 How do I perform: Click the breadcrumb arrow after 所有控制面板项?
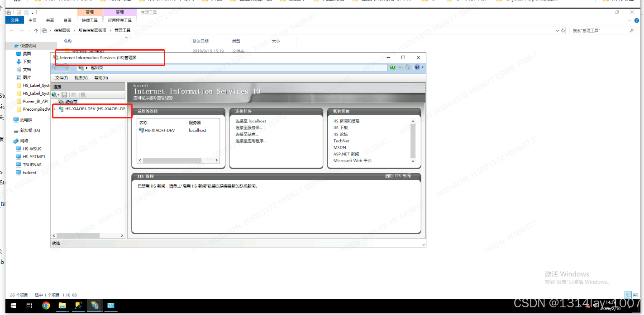click(x=111, y=30)
